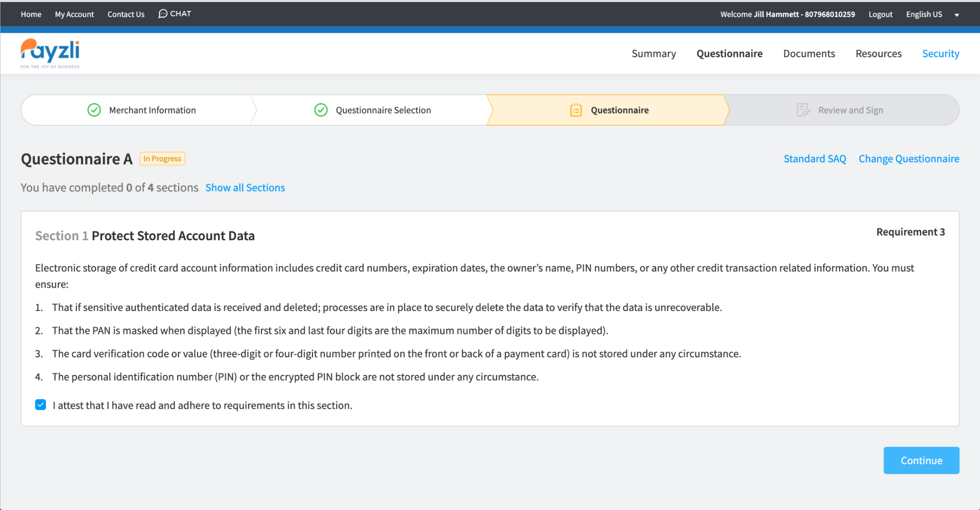Open the Summary tab

coord(653,54)
